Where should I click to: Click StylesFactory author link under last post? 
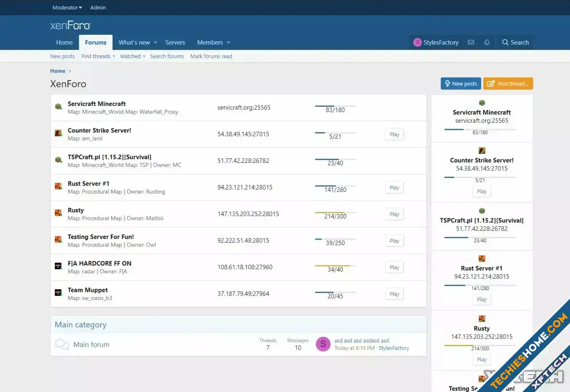pos(394,348)
